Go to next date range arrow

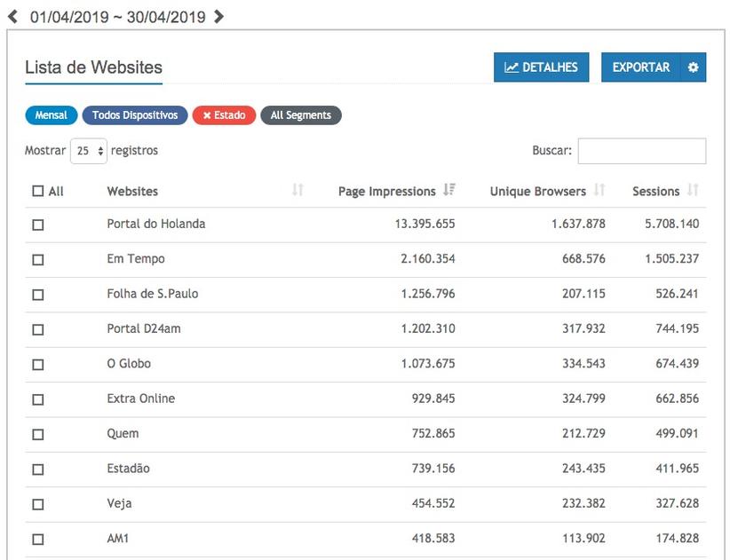219,16
